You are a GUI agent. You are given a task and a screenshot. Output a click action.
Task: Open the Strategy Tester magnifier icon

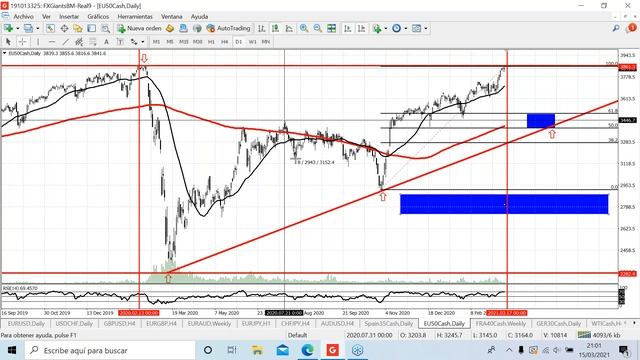tap(105, 28)
